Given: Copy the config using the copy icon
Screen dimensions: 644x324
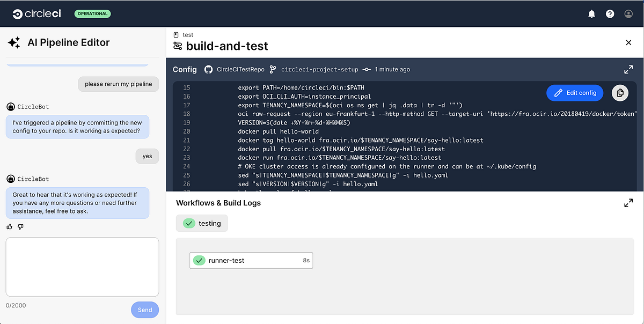Looking at the screenshot, I should [620, 92].
